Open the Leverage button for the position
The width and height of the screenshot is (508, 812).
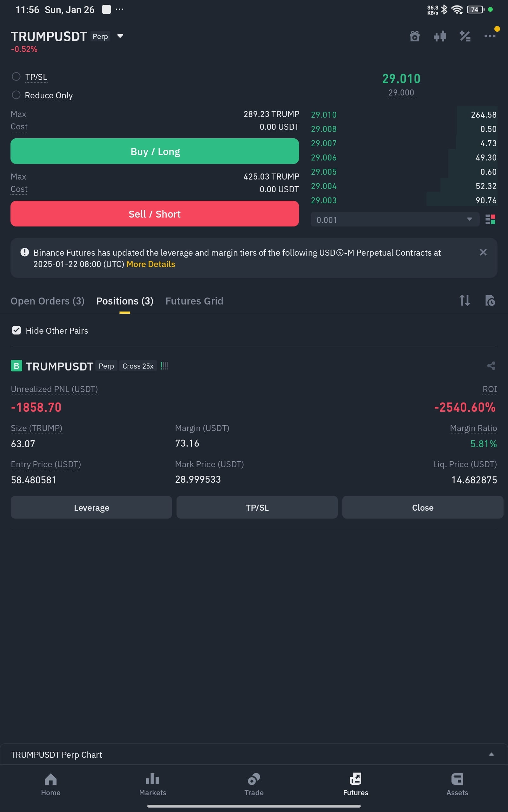coord(91,507)
